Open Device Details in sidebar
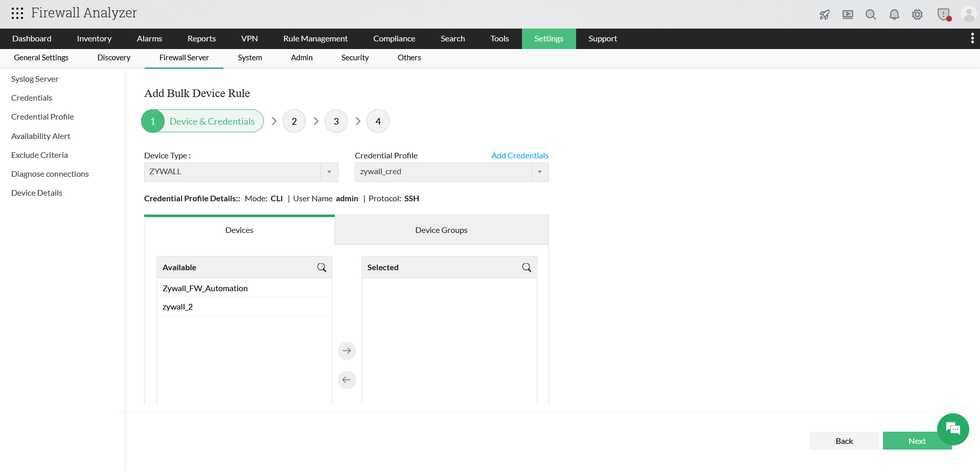Image resolution: width=980 pixels, height=471 pixels. (37, 193)
